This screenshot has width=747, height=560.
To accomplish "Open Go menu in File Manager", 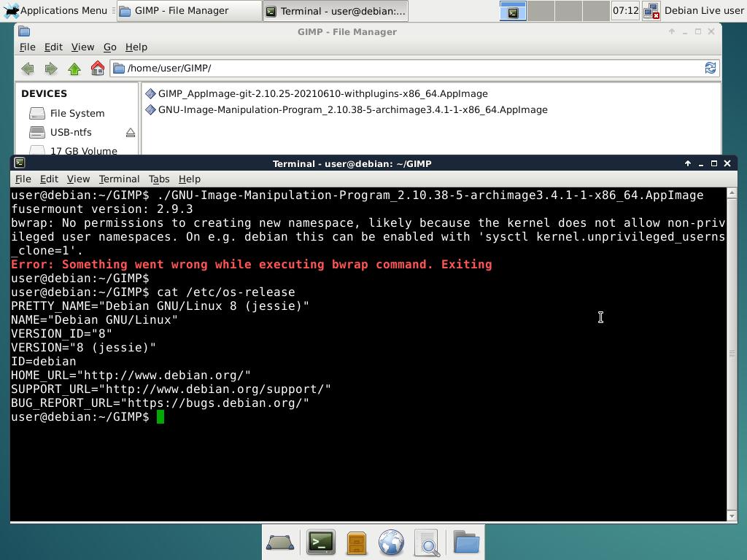I will (x=109, y=47).
